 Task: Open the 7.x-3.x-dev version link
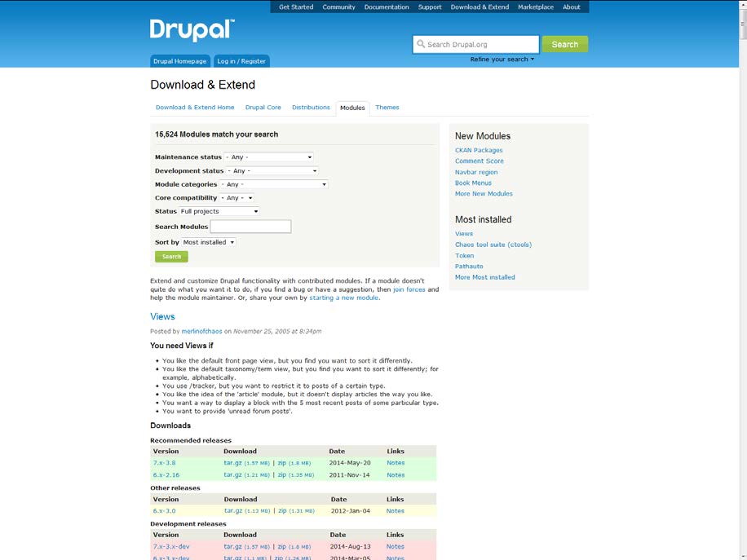[171, 547]
